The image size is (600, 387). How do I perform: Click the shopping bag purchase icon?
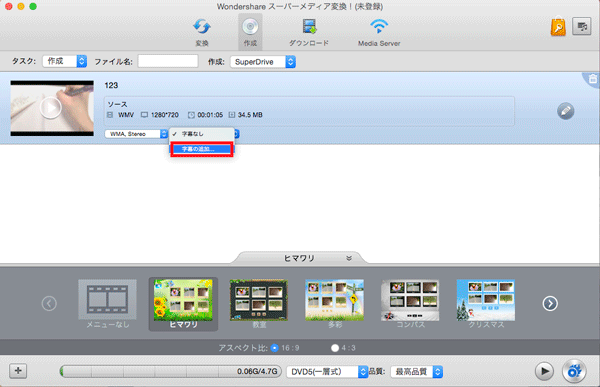tap(558, 27)
